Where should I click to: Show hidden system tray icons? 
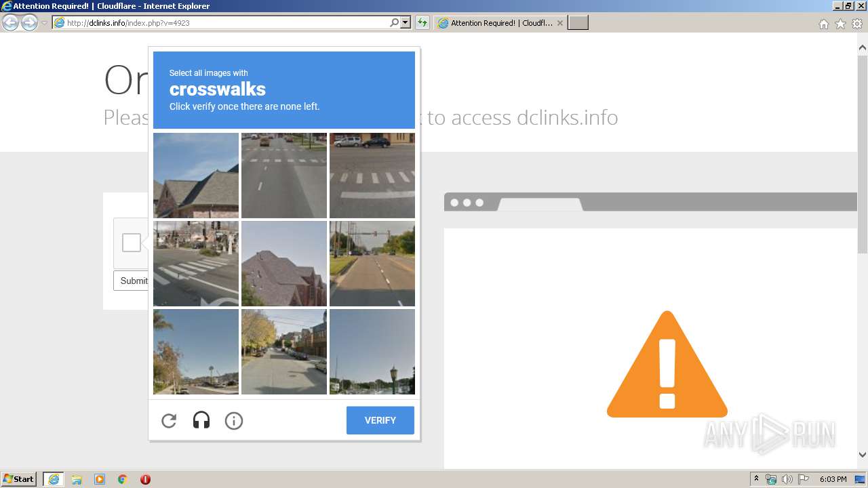point(757,479)
